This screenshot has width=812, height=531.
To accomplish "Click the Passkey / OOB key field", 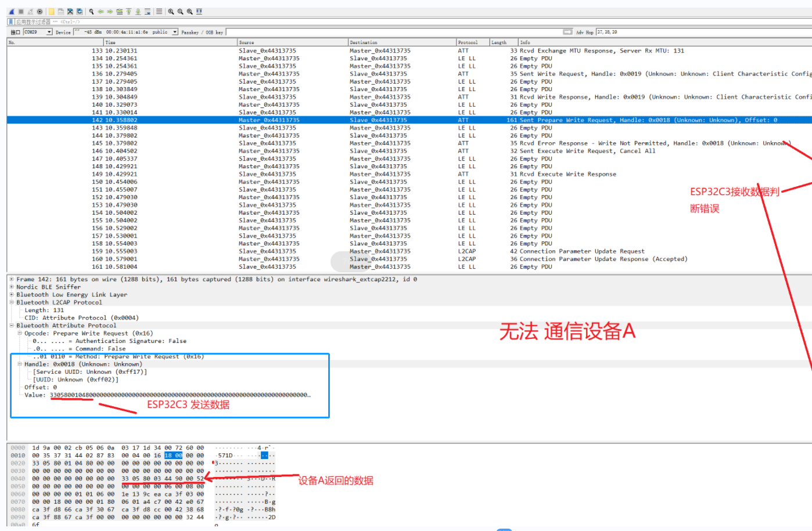I will (x=395, y=32).
